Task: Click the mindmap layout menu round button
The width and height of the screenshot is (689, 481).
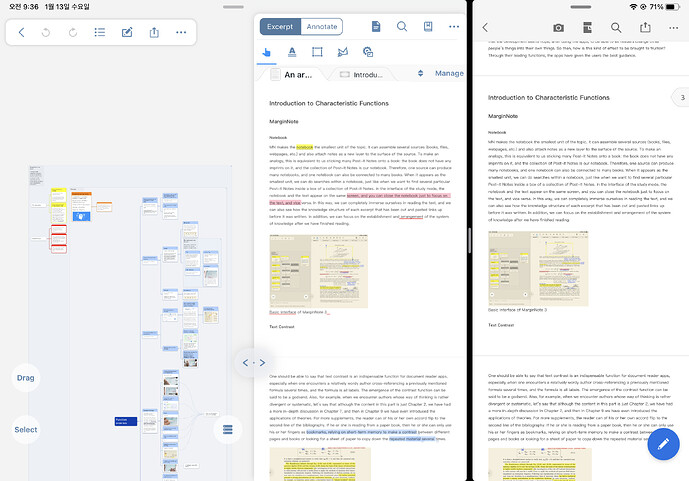Action: coord(228,429)
